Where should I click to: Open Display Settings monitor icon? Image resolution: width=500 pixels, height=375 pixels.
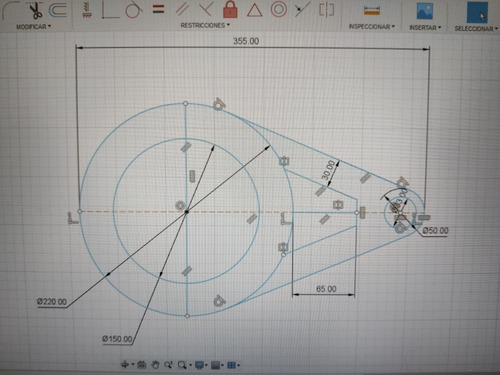coord(199,365)
